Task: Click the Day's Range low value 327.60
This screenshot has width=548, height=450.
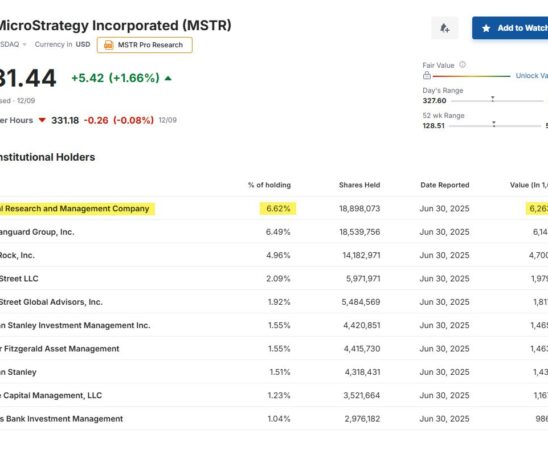Action: pyautogui.click(x=434, y=101)
